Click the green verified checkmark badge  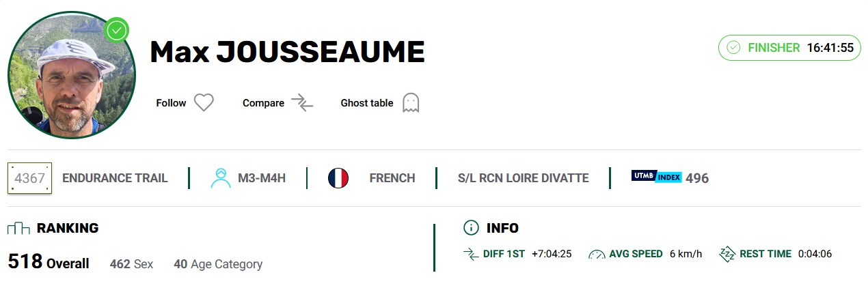coord(117,30)
